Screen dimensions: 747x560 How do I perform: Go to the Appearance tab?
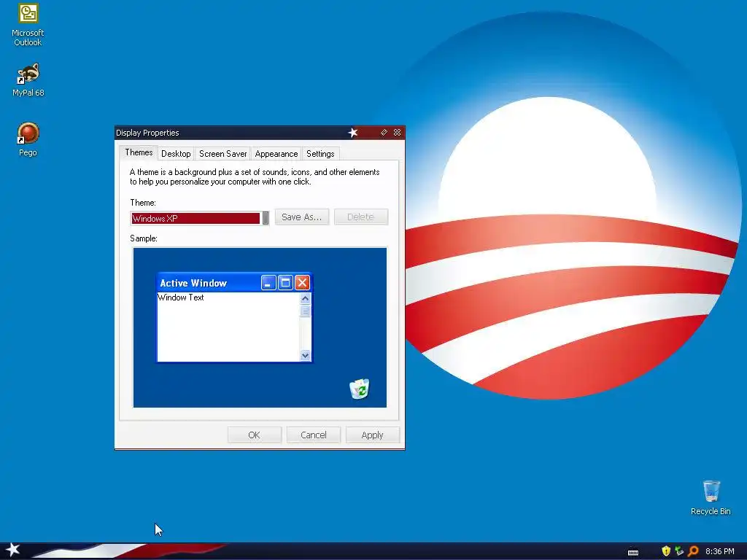coord(276,154)
